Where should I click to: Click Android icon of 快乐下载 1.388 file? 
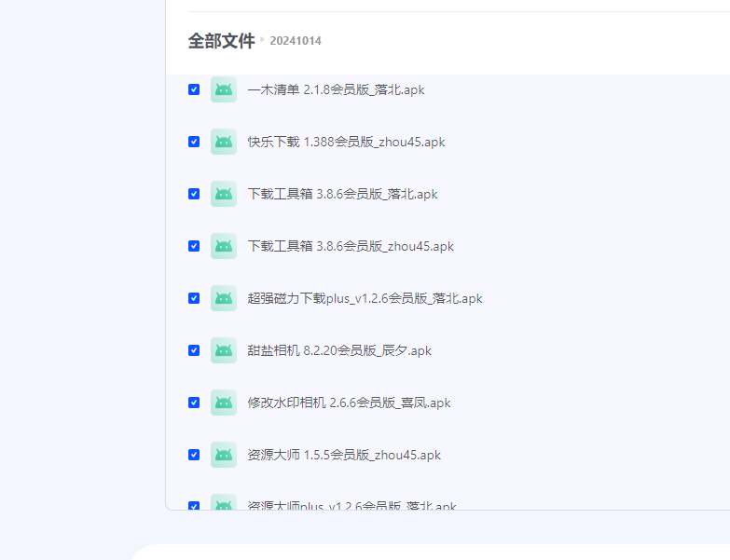coord(224,142)
